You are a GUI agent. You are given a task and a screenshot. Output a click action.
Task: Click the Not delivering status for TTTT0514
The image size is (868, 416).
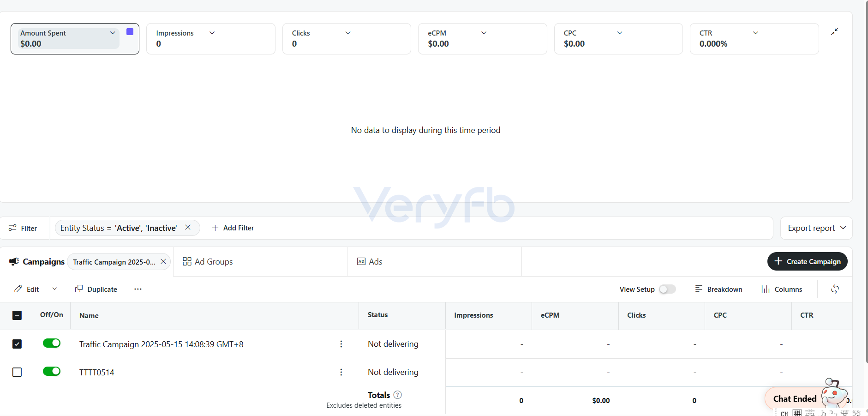click(x=393, y=372)
